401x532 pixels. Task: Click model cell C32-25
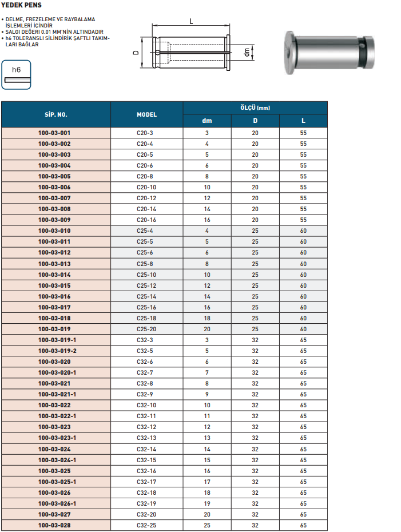(146, 525)
